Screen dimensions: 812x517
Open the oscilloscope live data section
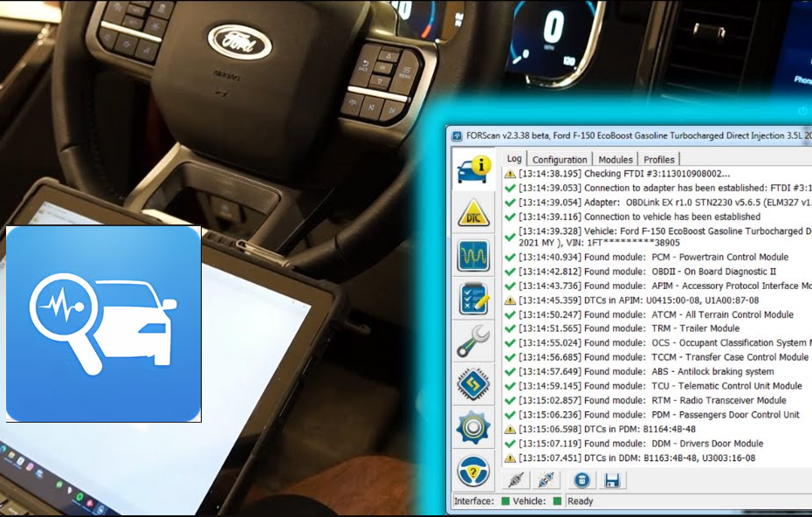(473, 255)
